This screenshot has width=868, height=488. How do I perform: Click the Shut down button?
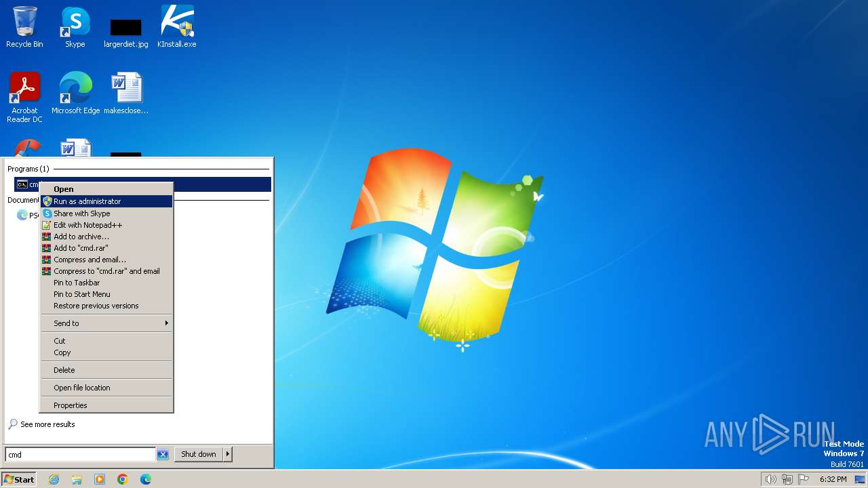pyautogui.click(x=199, y=454)
